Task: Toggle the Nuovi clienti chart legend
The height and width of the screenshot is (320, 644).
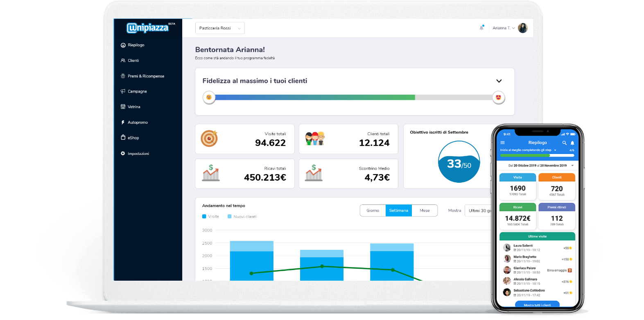Action: [x=242, y=216]
